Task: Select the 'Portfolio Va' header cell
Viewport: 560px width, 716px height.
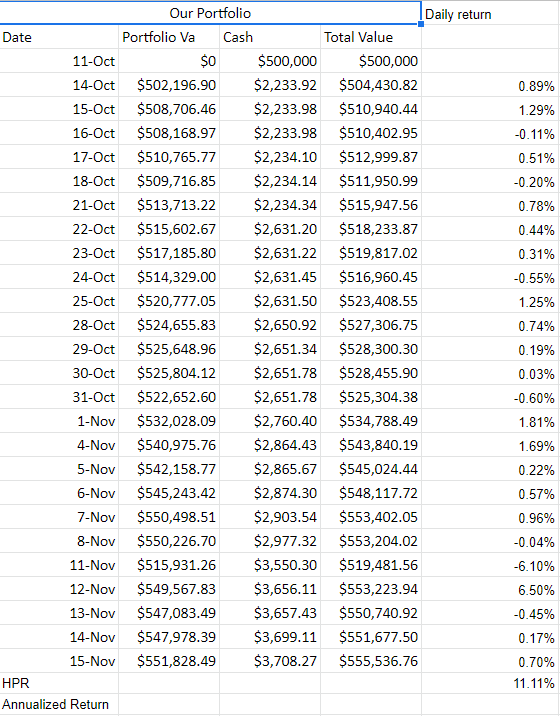Action: click(169, 37)
